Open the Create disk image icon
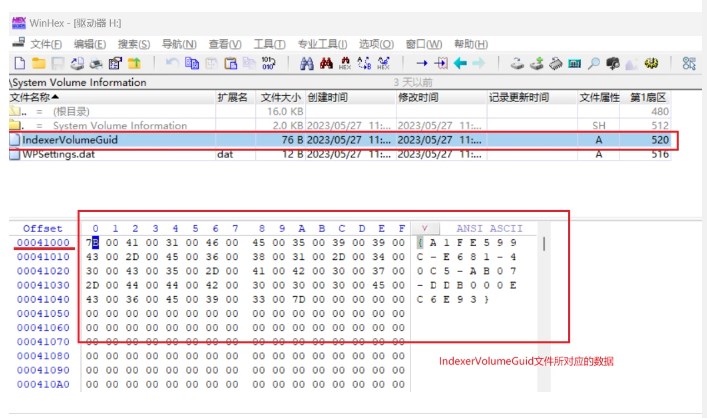 click(77, 63)
